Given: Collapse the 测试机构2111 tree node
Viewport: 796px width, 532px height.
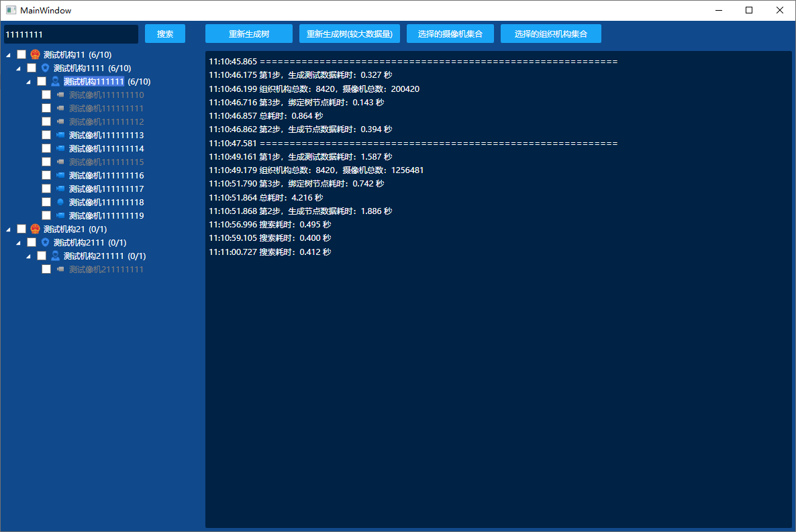Looking at the screenshot, I should 18,243.
